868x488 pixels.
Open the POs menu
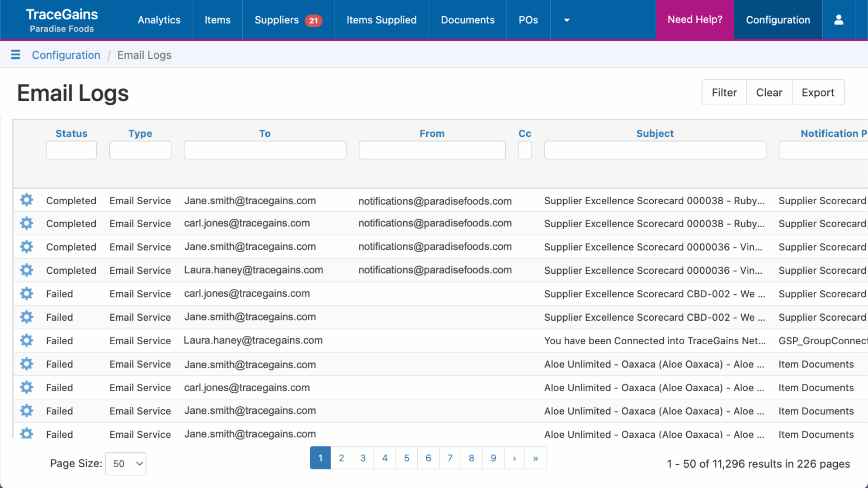[528, 20]
